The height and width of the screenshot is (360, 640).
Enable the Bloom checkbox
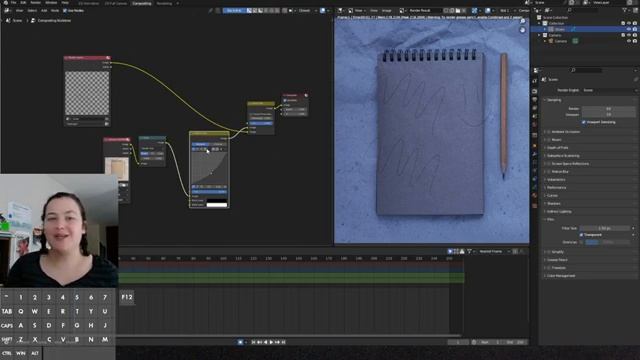[549, 140]
